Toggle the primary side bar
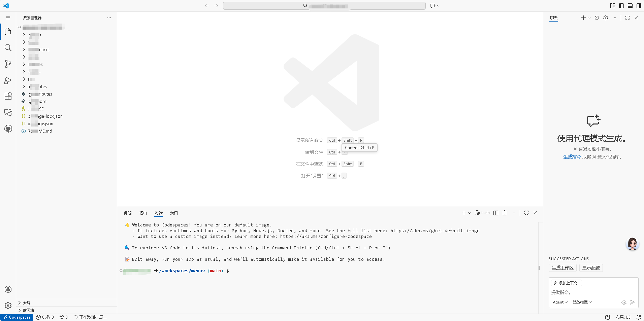 tap(621, 6)
